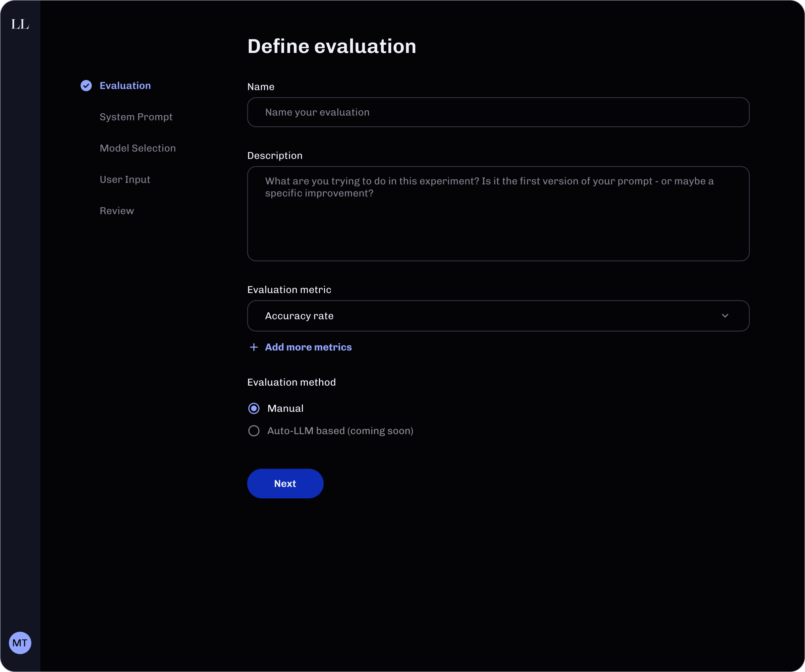Click the checkmark icon beside Evaluation
Image resolution: width=805 pixels, height=672 pixels.
pos(86,86)
